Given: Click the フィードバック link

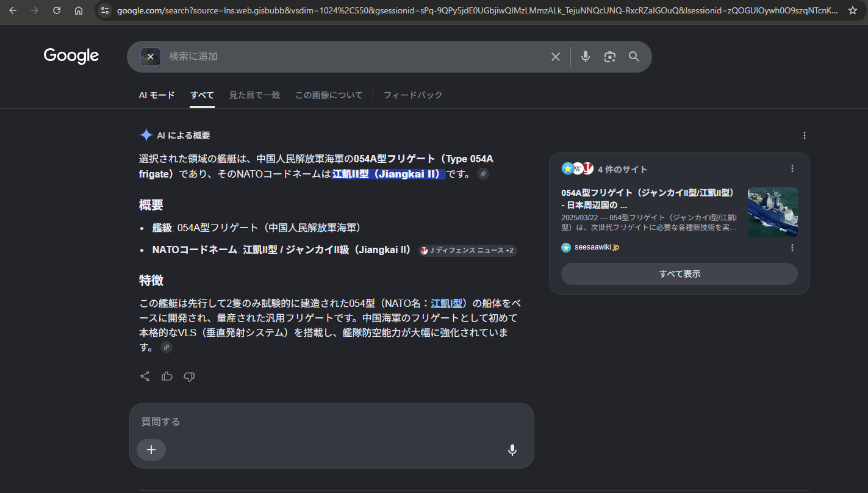Looking at the screenshot, I should [413, 95].
